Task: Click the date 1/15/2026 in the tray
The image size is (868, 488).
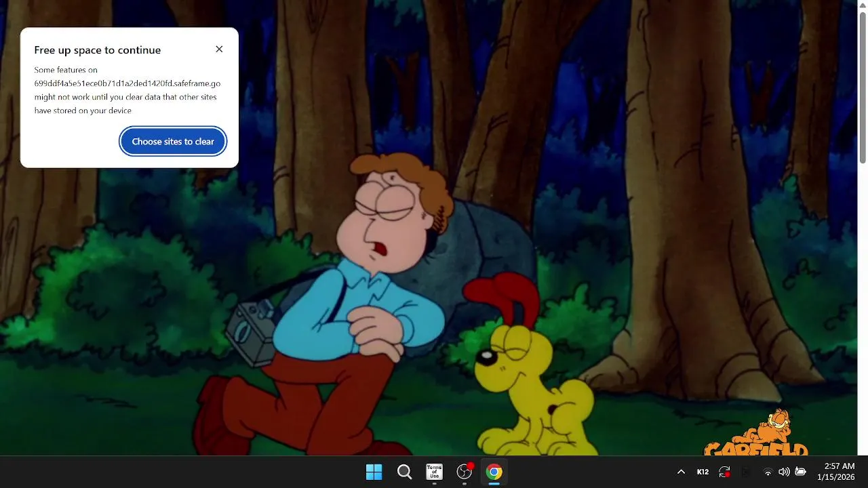Action: tap(835, 478)
